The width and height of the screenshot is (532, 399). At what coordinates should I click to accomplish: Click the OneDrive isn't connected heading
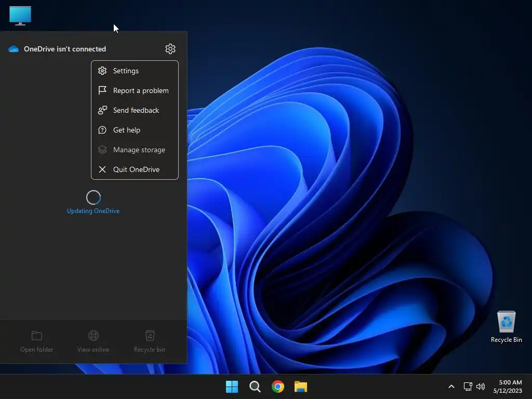pyautogui.click(x=65, y=49)
